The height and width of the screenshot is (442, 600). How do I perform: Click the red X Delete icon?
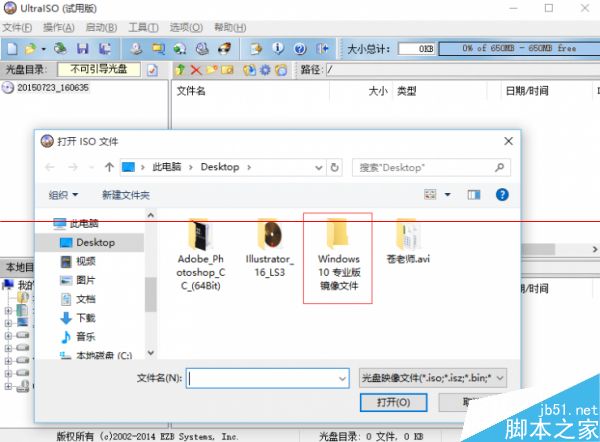196,70
